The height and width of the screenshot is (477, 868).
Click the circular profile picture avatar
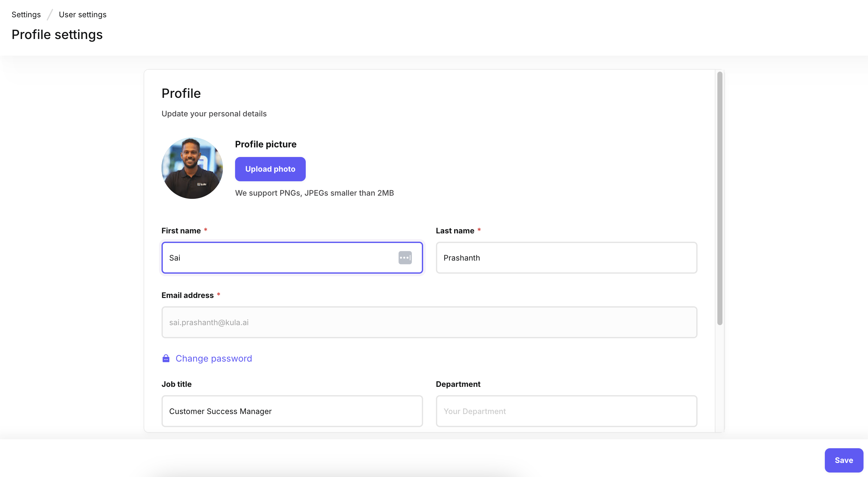192,168
